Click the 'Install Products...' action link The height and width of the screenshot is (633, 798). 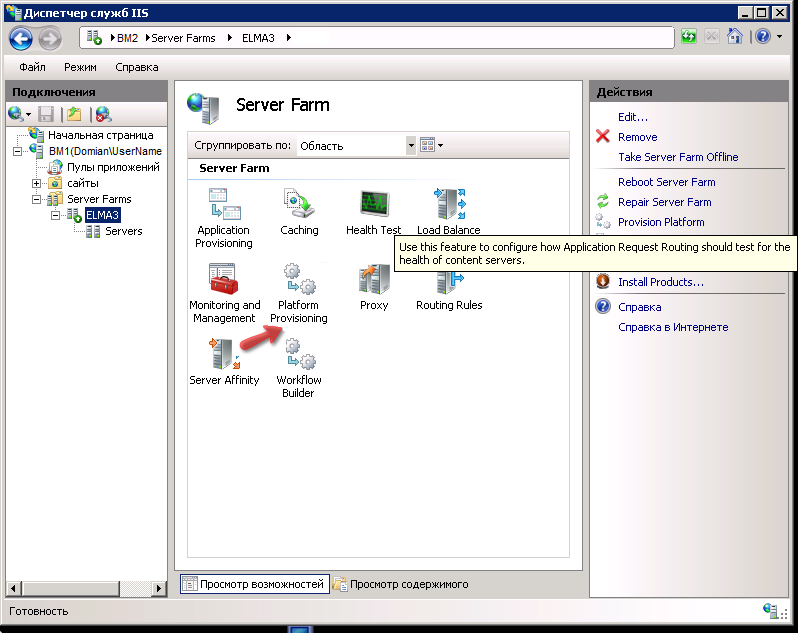click(660, 282)
